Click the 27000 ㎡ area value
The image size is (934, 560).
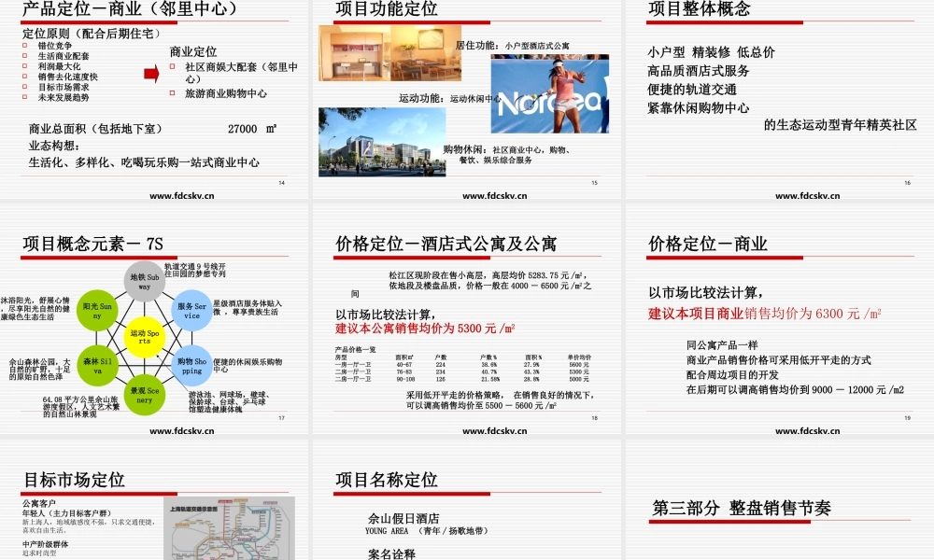click(252, 129)
